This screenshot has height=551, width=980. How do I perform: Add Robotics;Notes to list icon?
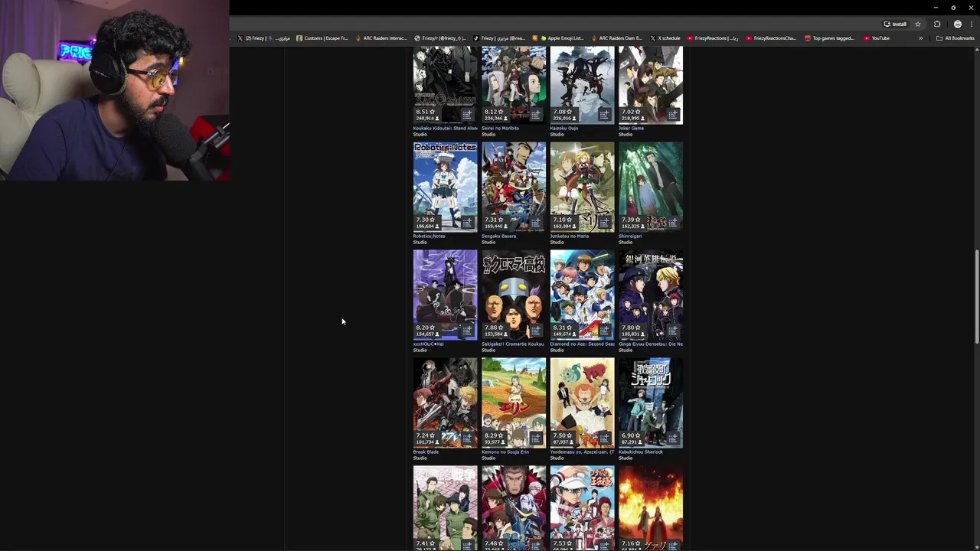pyautogui.click(x=467, y=223)
